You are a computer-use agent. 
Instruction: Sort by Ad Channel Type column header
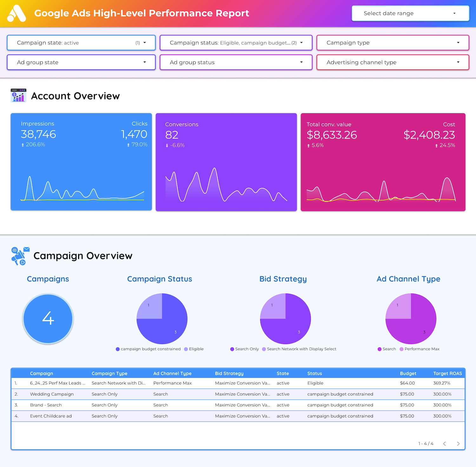tap(172, 373)
